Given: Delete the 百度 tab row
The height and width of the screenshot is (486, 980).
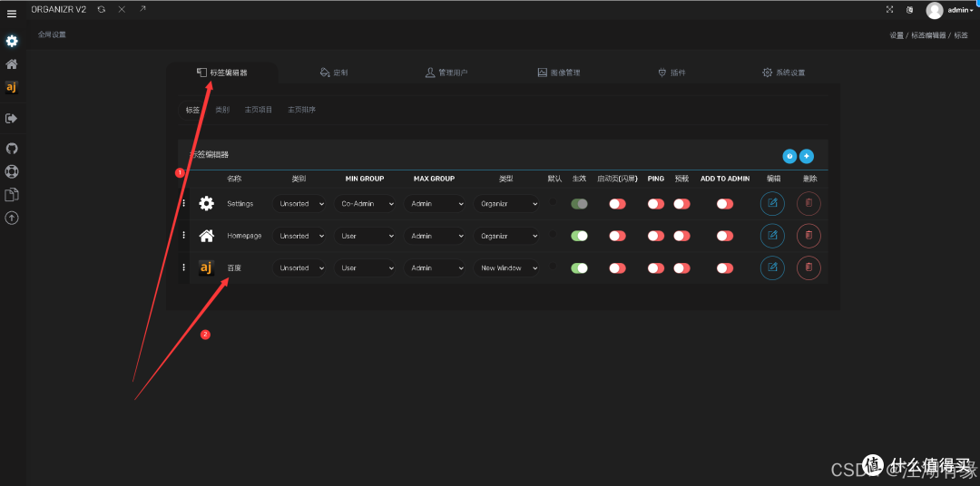Looking at the screenshot, I should 808,267.
